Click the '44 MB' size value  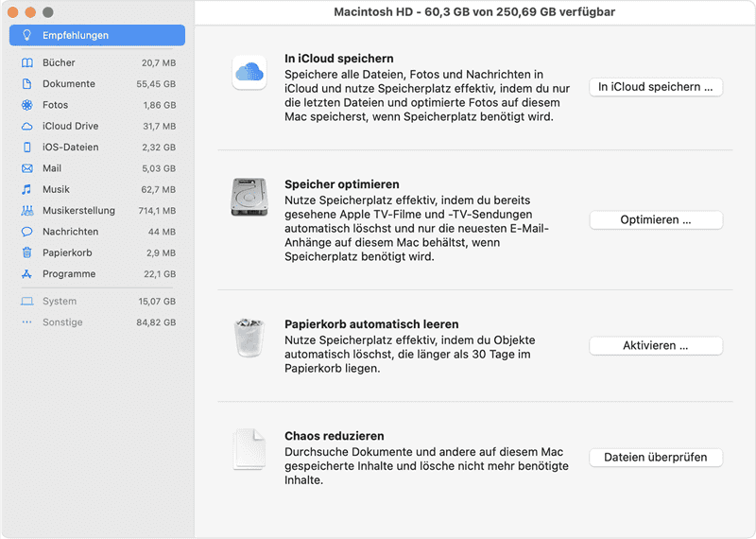click(162, 232)
